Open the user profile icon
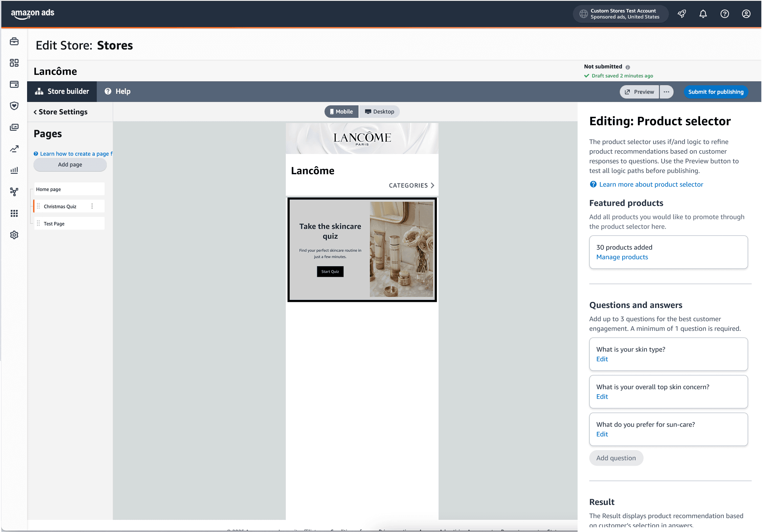Screen dimensions: 762x532 pyautogui.click(x=746, y=14)
